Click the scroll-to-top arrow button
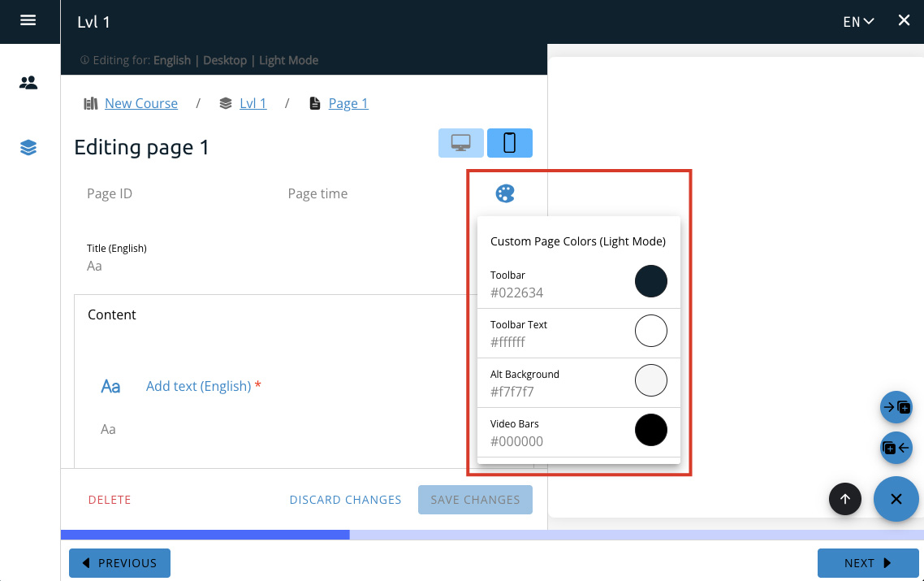Screen dimensions: 924x581 click(x=844, y=499)
